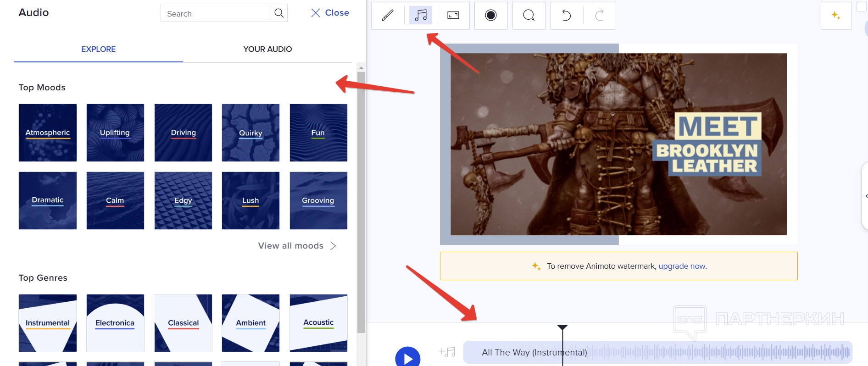Expand the right side panel handle
Viewport: 868px width, 366px height.
(x=865, y=196)
